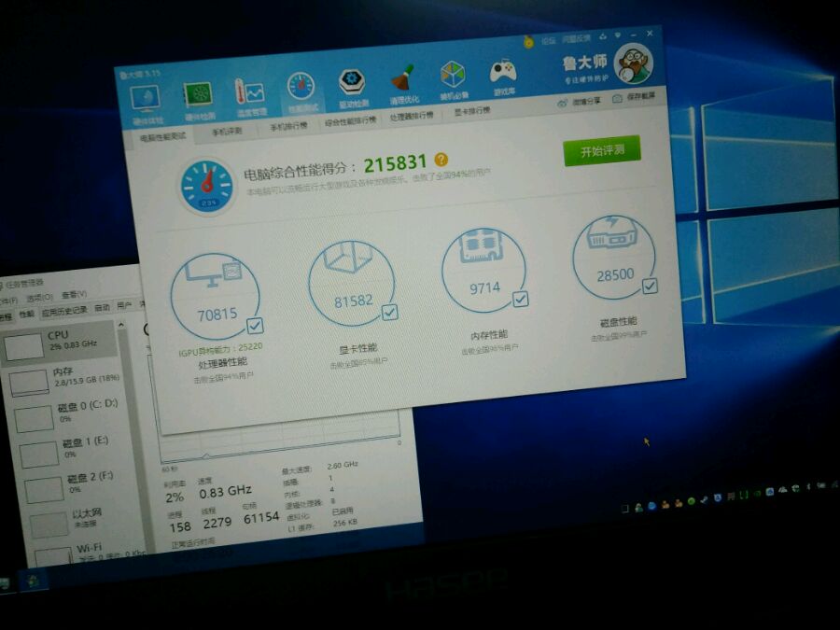Click the 61154 handles value
Viewport: 840px width, 630px height.
tap(261, 517)
